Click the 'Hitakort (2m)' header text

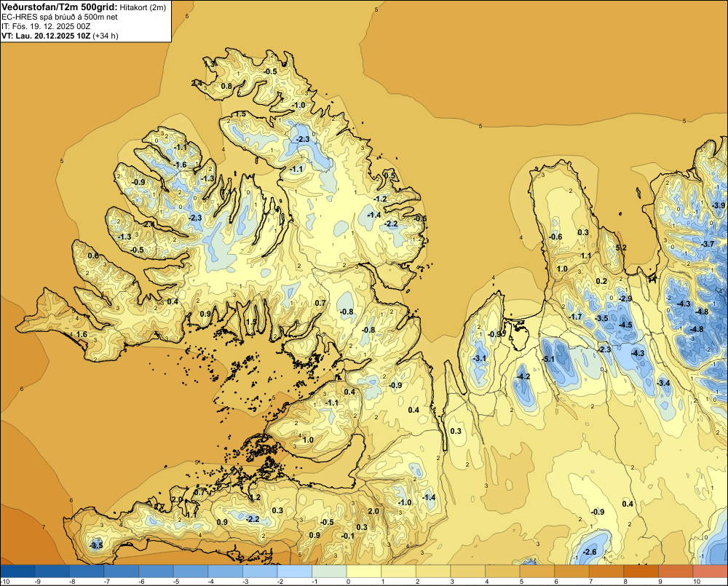pyautogui.click(x=143, y=7)
